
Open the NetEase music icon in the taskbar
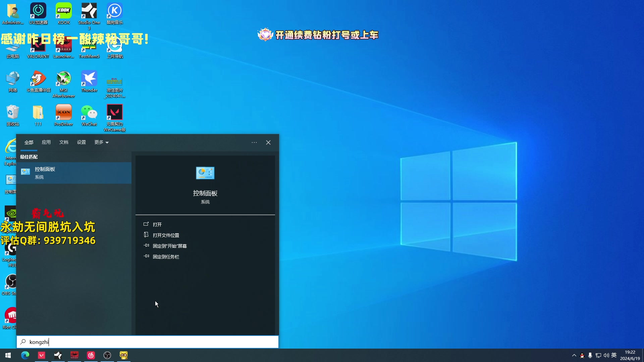pyautogui.click(x=91, y=355)
